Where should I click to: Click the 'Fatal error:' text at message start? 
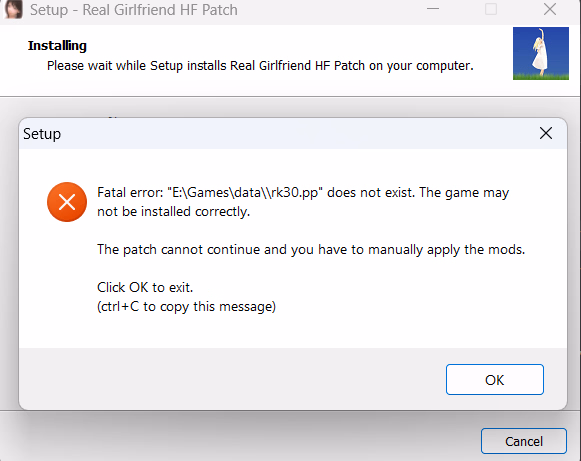[130, 193]
